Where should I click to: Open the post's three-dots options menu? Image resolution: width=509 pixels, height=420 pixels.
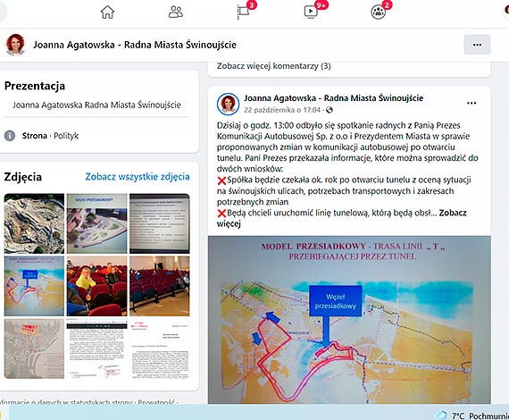471,104
